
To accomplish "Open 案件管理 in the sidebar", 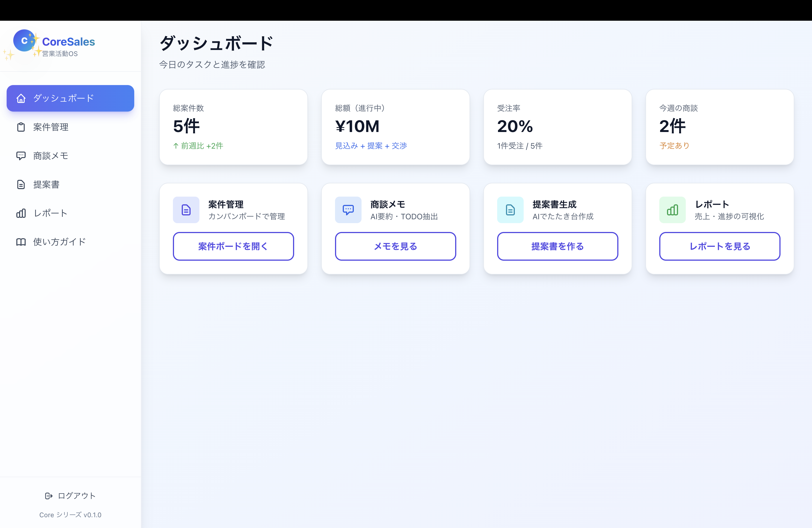I will (x=51, y=127).
